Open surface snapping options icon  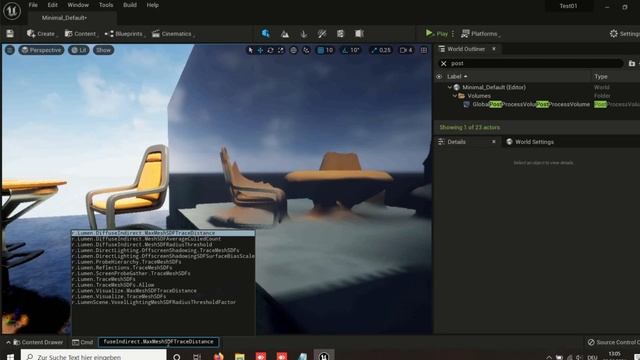[306, 50]
